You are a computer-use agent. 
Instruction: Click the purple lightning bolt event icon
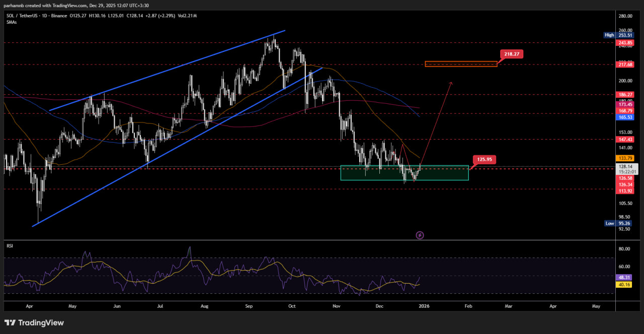(x=420, y=235)
